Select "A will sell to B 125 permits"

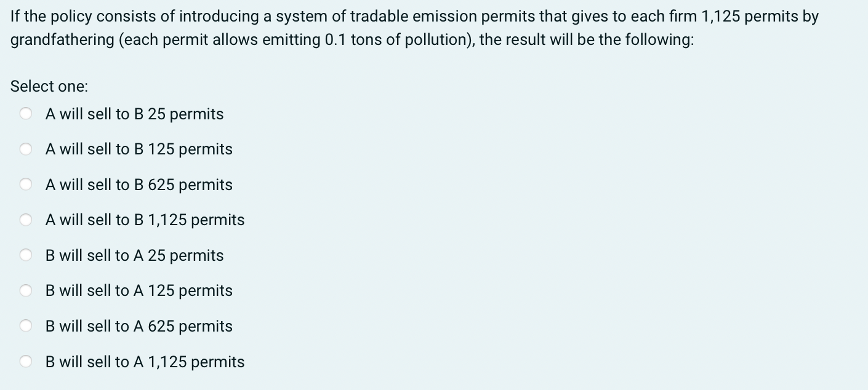pyautogui.click(x=26, y=148)
